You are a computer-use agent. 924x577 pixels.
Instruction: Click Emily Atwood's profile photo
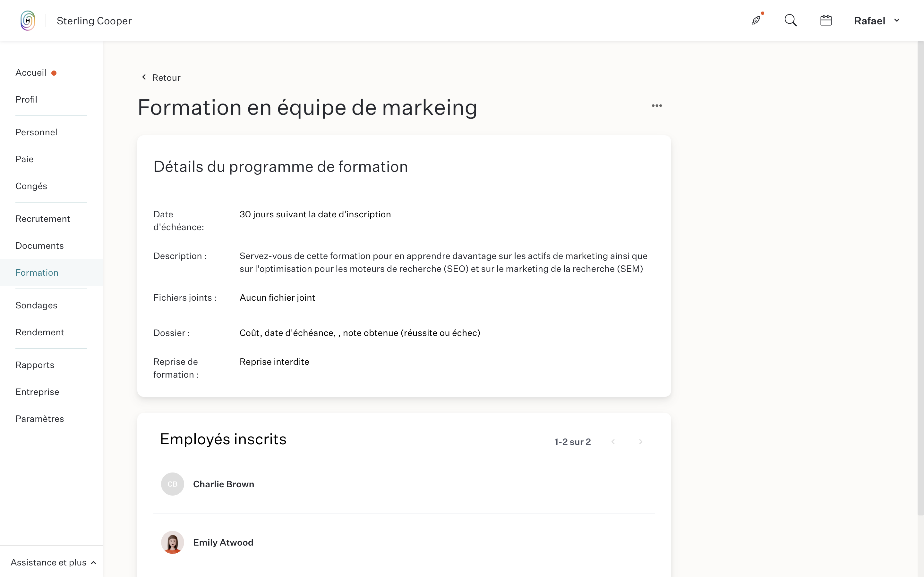173,542
